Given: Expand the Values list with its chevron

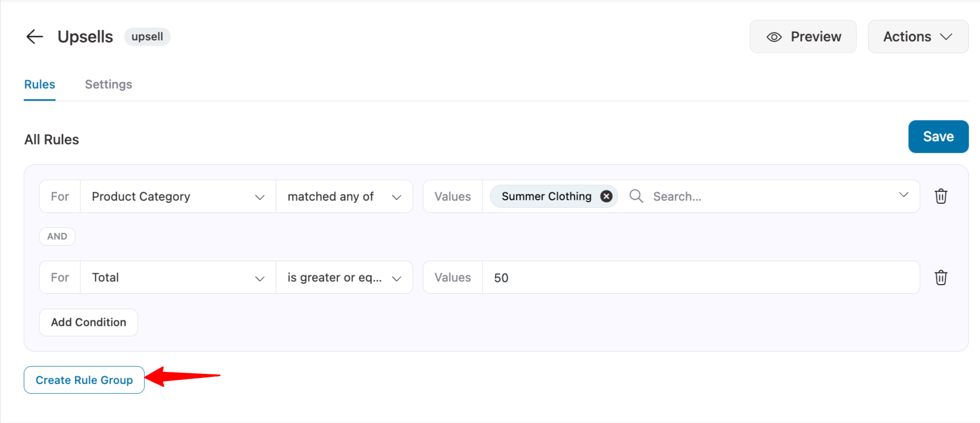Looking at the screenshot, I should click(x=903, y=195).
